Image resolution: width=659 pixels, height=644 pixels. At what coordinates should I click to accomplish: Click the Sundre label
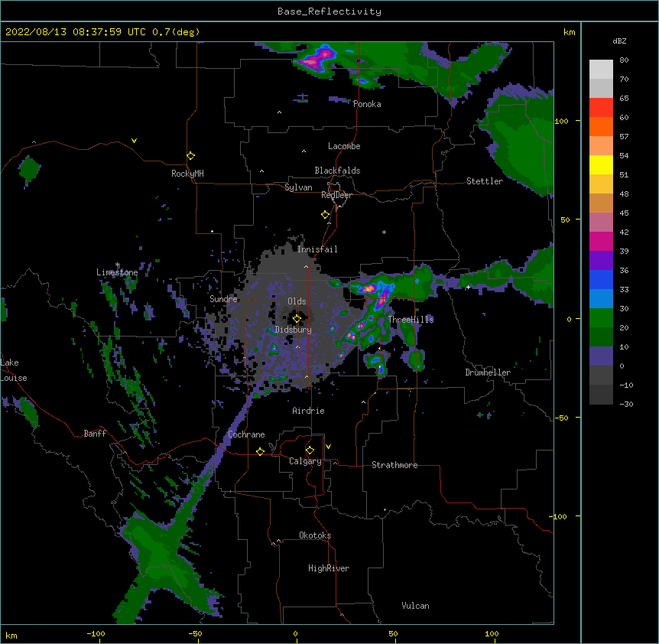[223, 299]
